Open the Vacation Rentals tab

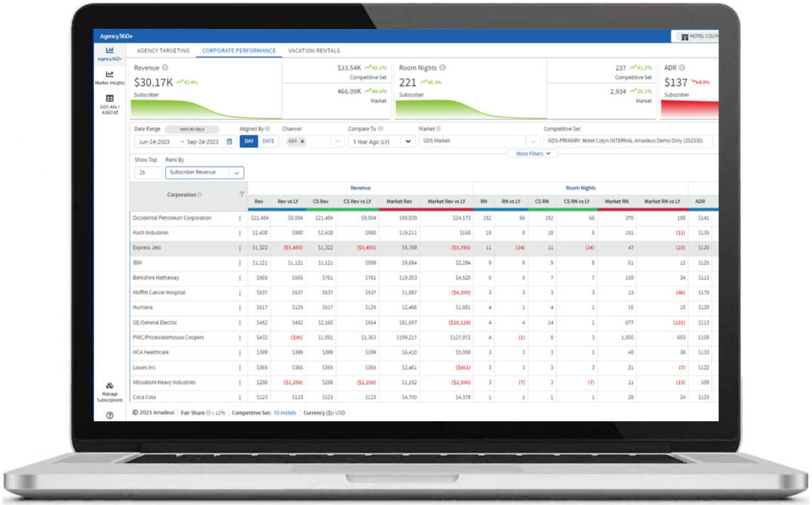(313, 50)
